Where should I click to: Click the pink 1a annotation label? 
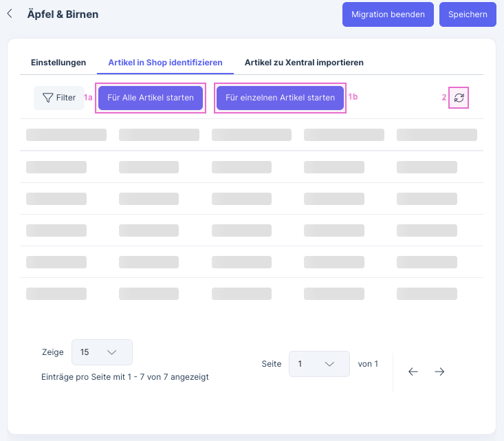point(88,98)
